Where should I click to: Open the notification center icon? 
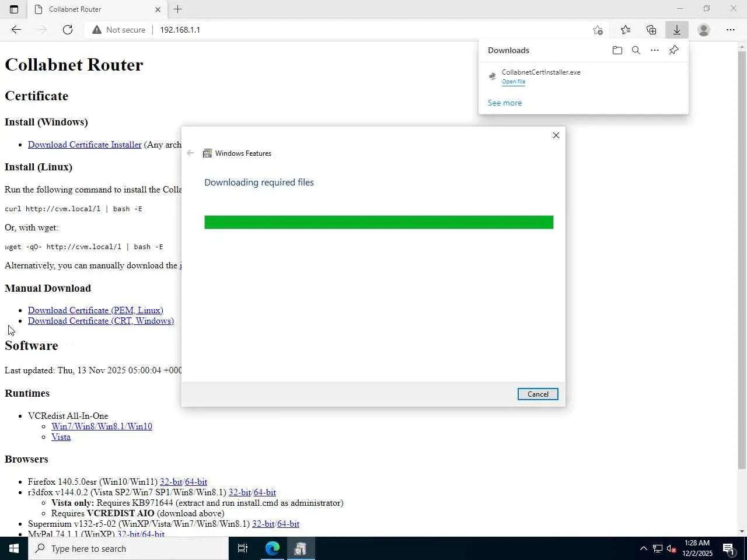(x=729, y=548)
